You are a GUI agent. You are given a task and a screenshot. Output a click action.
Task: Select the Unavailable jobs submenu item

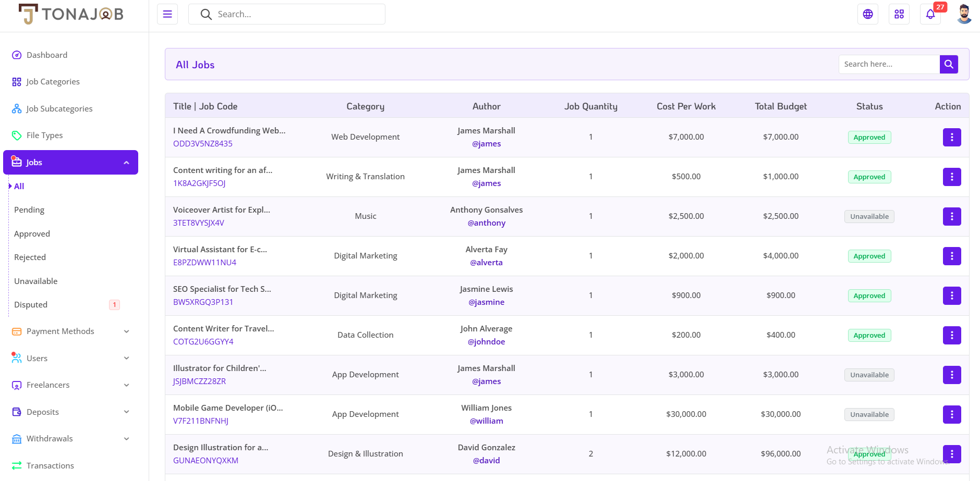[x=35, y=281]
